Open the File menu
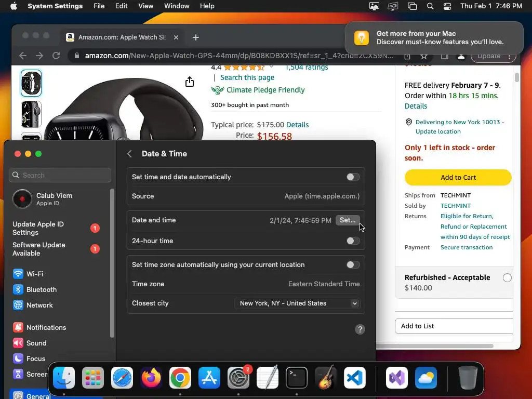The image size is (532, 399). (x=99, y=6)
